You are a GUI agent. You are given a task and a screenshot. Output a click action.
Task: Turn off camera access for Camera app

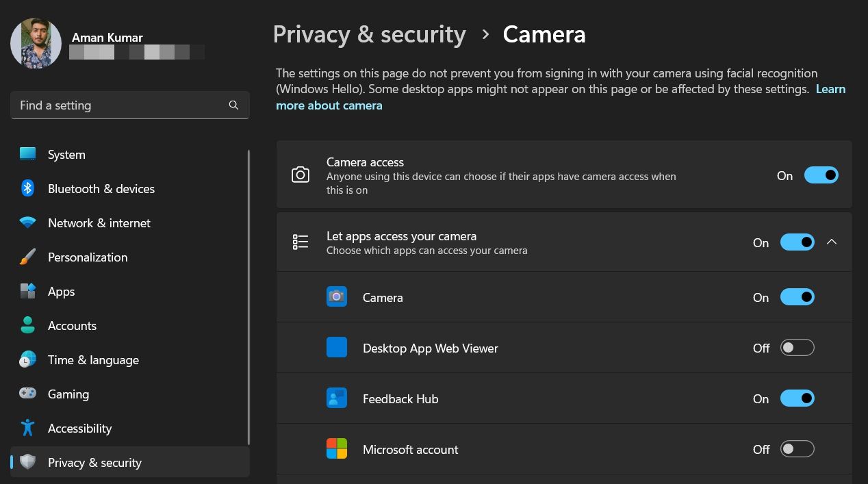coord(797,297)
